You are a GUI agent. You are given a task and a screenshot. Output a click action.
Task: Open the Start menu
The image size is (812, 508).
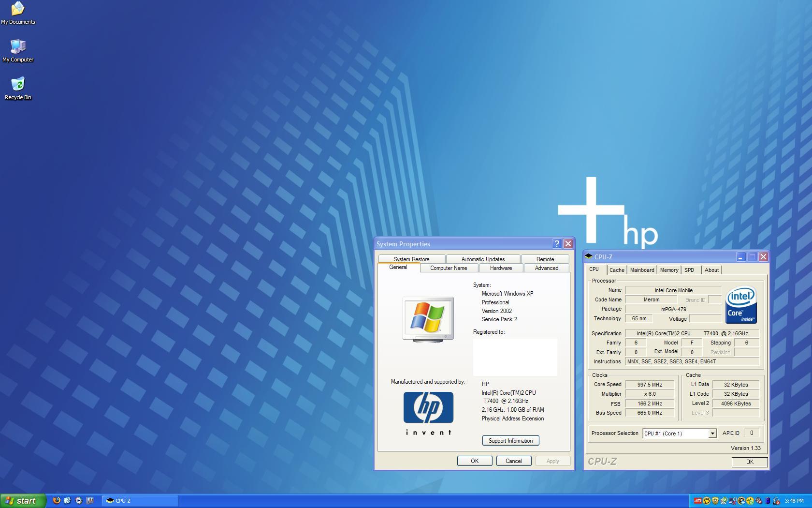click(23, 501)
